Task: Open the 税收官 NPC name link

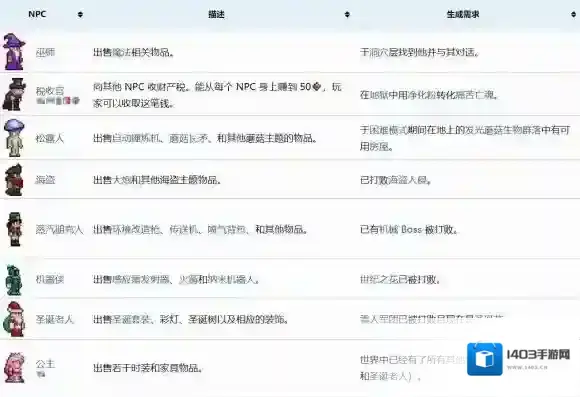Action: (50, 91)
